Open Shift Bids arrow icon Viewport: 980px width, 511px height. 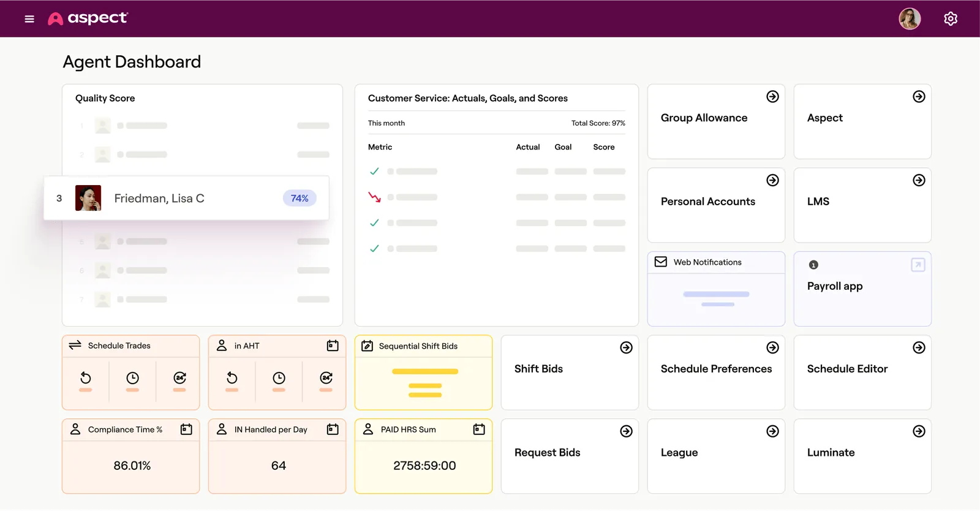point(627,347)
